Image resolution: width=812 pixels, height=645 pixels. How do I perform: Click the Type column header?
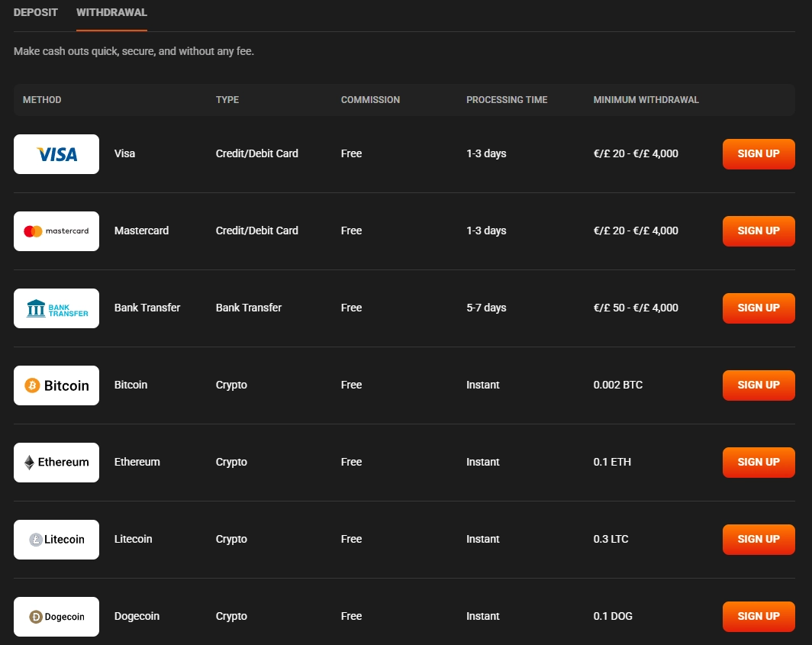tap(227, 100)
